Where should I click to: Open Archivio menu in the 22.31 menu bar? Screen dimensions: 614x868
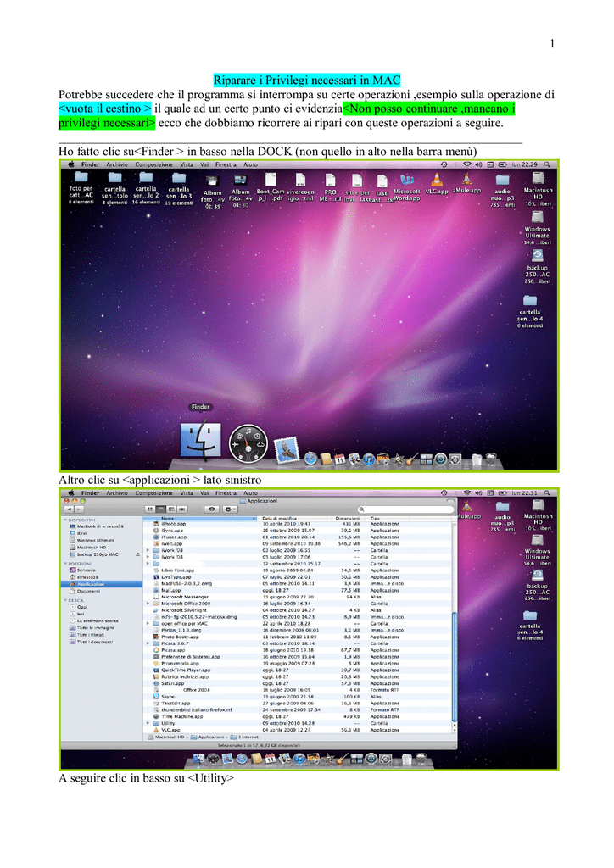click(x=117, y=492)
